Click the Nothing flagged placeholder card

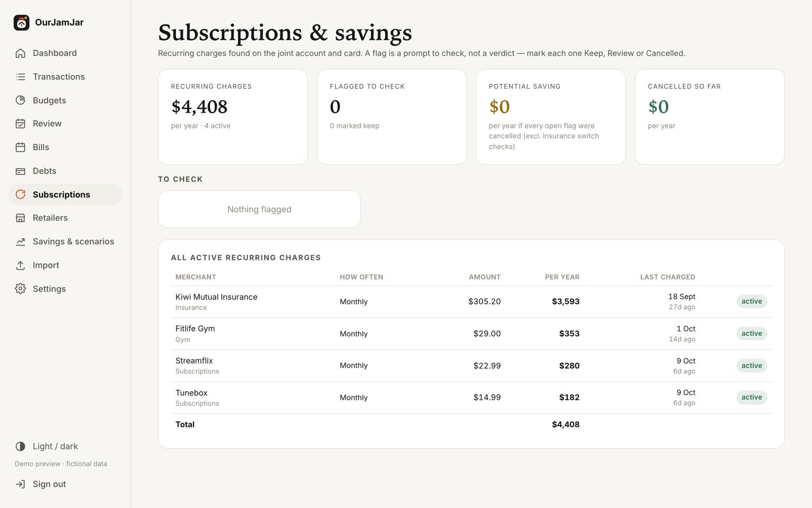point(259,209)
